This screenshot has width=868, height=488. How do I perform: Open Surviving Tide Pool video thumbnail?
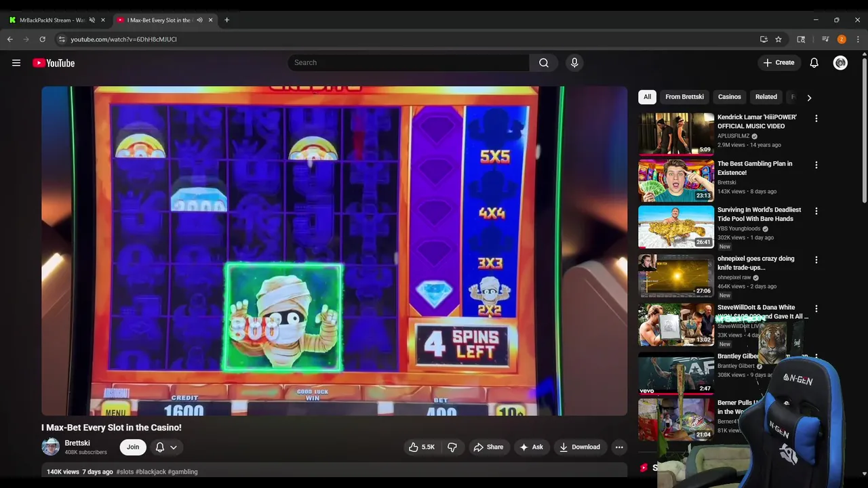[x=676, y=227]
